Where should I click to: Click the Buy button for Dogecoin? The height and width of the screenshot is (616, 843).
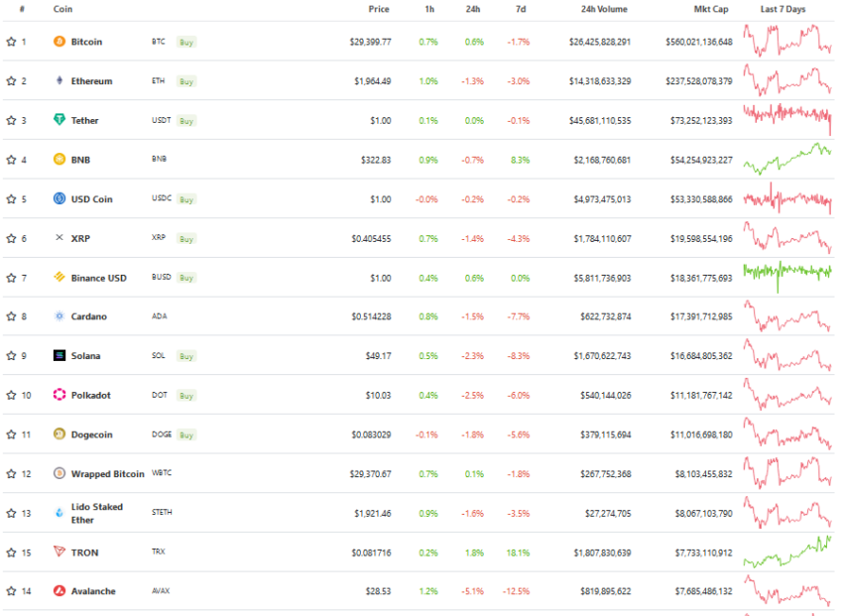pyautogui.click(x=186, y=434)
